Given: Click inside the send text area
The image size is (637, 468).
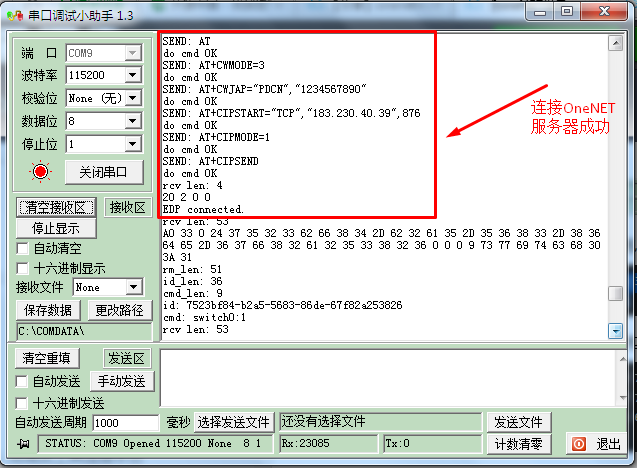Looking at the screenshot, I should pyautogui.click(x=388, y=378).
